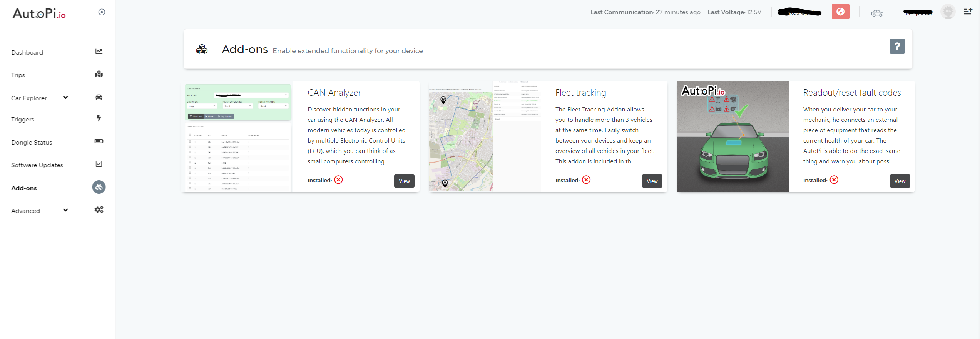Click the red globe button in header
The image size is (980, 339).
pos(841,12)
